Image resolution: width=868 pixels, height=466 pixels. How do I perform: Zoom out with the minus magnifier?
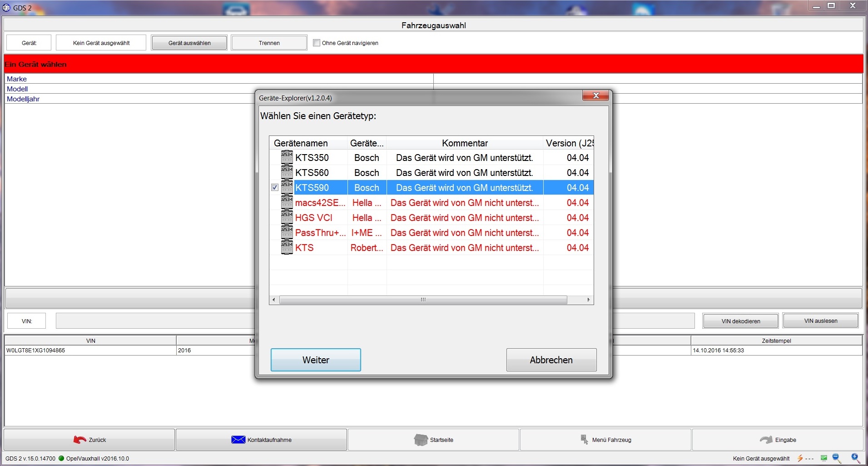click(837, 458)
